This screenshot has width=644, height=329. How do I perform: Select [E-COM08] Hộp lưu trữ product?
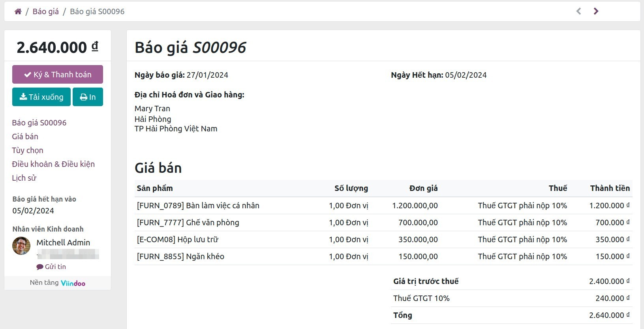[x=177, y=239]
